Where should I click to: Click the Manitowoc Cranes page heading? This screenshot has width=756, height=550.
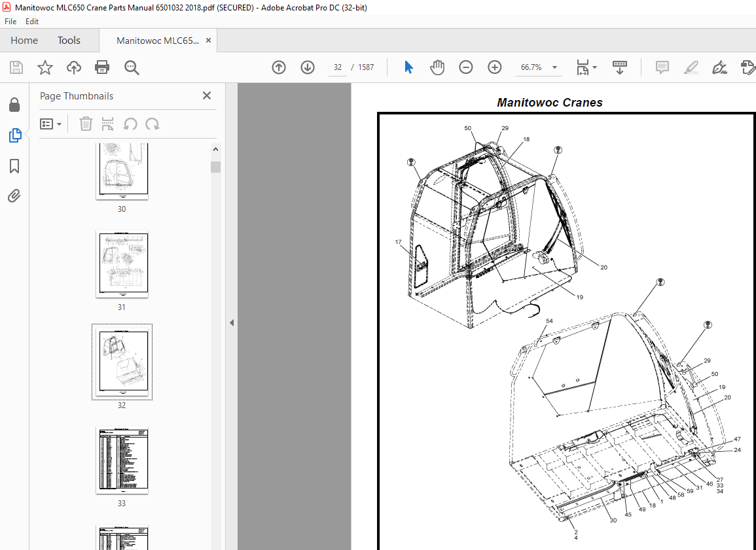coord(550,103)
